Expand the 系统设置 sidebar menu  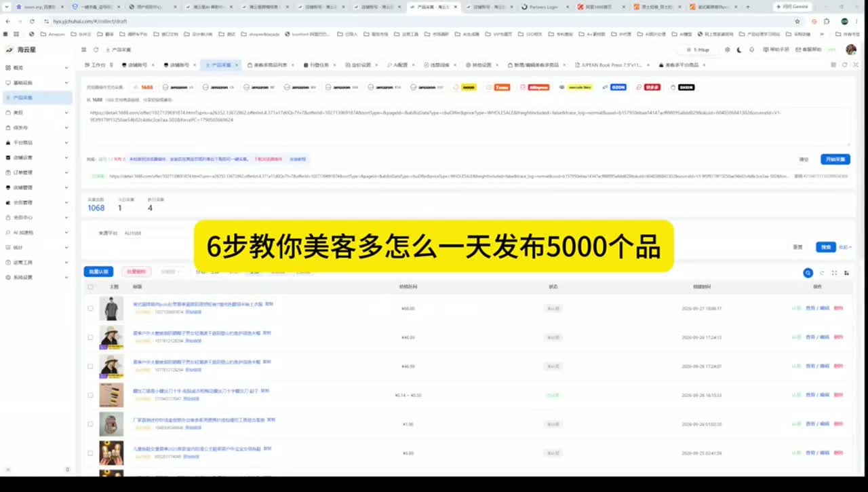click(x=37, y=277)
